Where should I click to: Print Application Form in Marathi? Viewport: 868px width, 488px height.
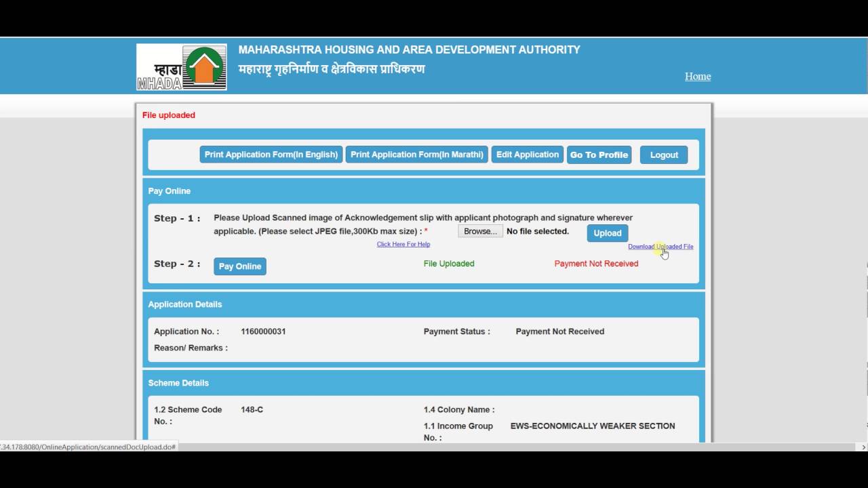[x=417, y=155]
